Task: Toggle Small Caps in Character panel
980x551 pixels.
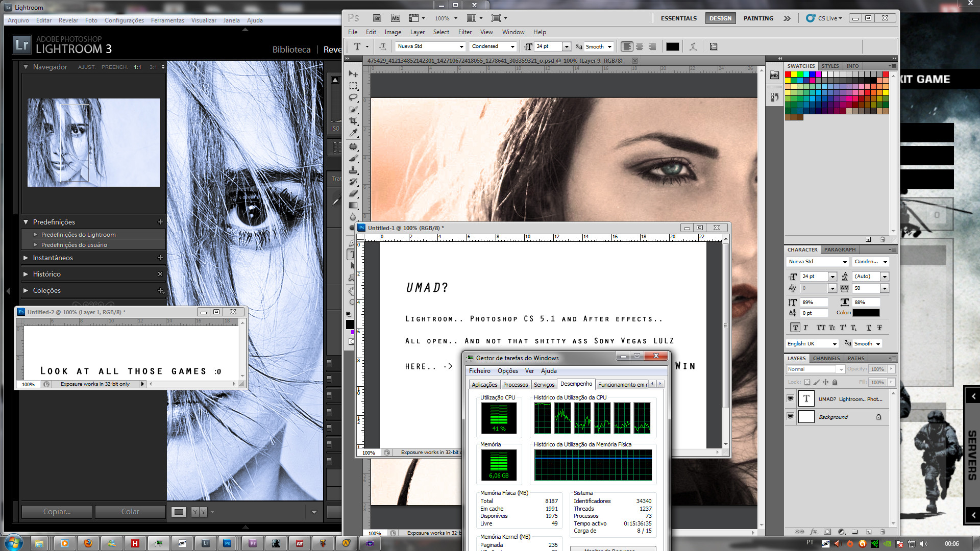Action: coord(832,328)
